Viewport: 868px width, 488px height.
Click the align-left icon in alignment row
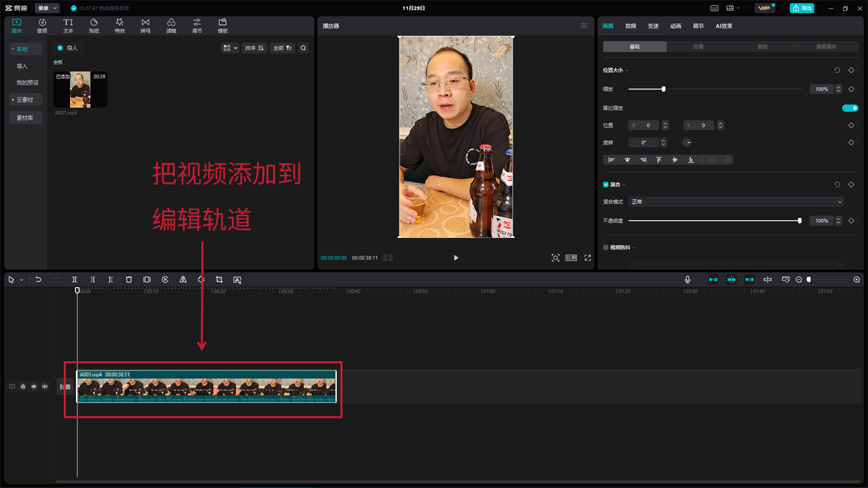pyautogui.click(x=611, y=160)
